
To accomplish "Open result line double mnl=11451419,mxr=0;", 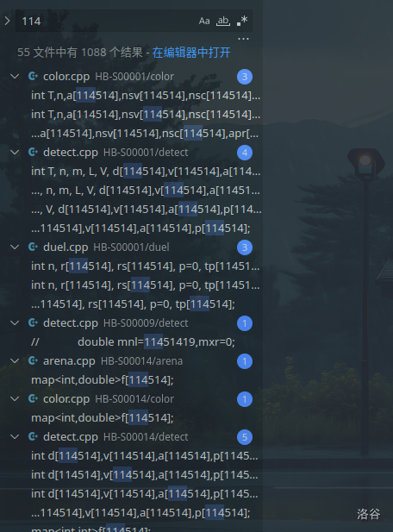I will click(133, 342).
